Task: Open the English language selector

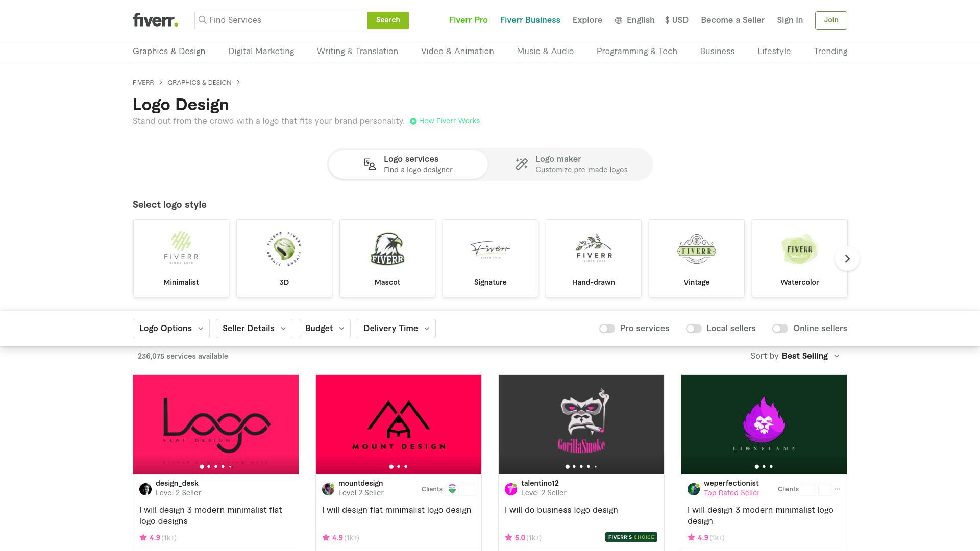Action: coord(635,20)
